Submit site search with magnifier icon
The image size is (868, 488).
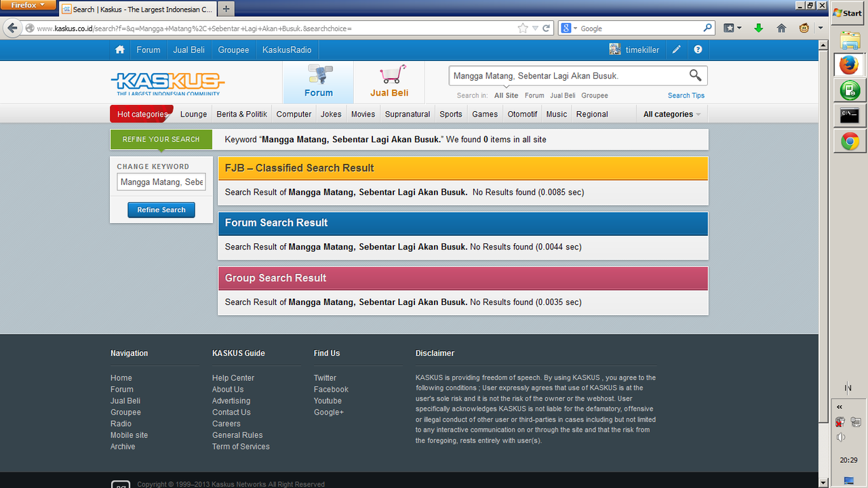point(695,75)
